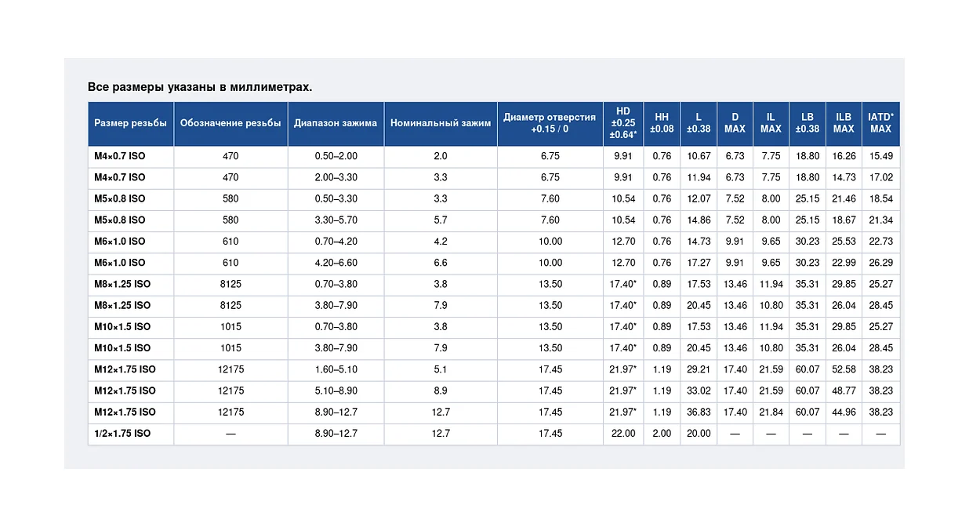The width and height of the screenshot is (980, 527).
Task: Click the 'Размер резьбы' column header
Action: [131, 123]
